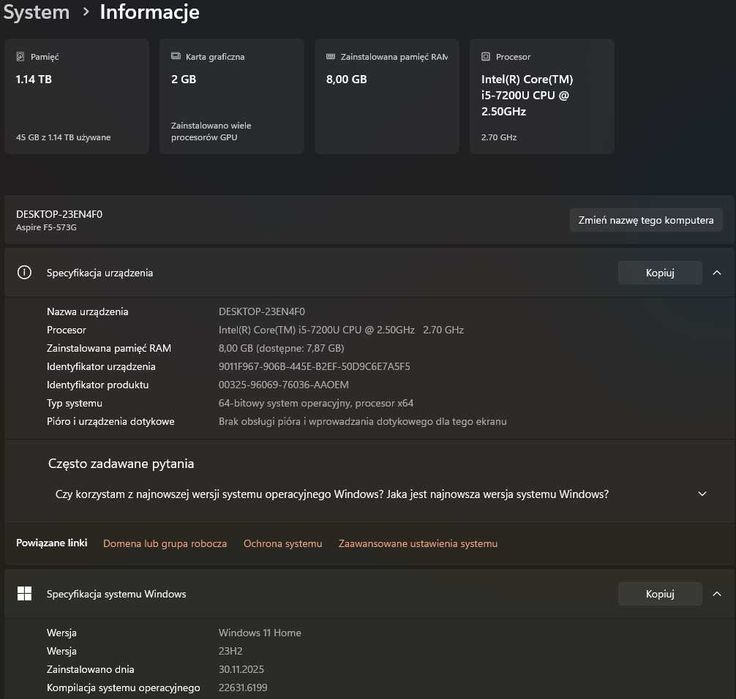The width and height of the screenshot is (736, 699).
Task: Click the Typ systemu label
Action: pos(74,403)
